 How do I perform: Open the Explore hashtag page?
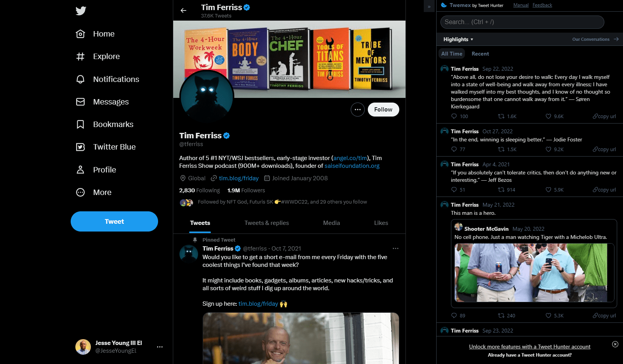tap(97, 56)
